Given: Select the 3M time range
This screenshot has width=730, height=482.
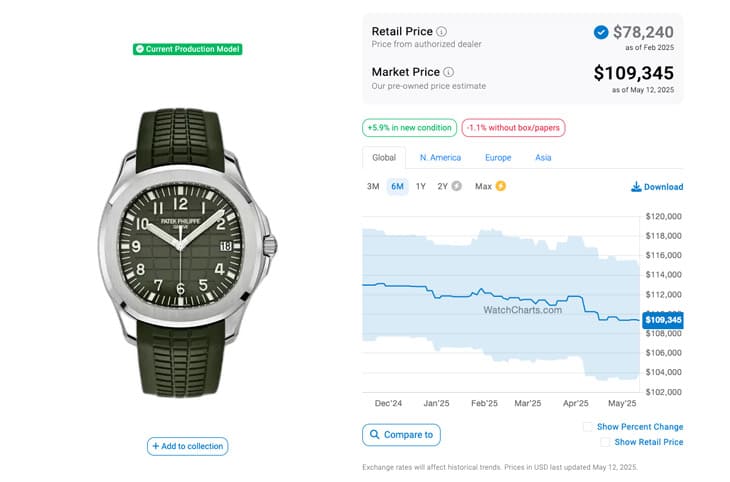Looking at the screenshot, I should point(373,186).
